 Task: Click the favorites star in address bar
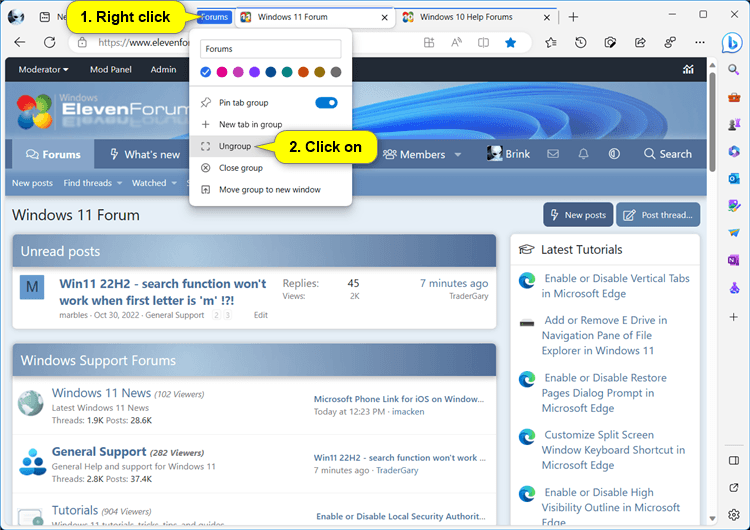click(510, 43)
